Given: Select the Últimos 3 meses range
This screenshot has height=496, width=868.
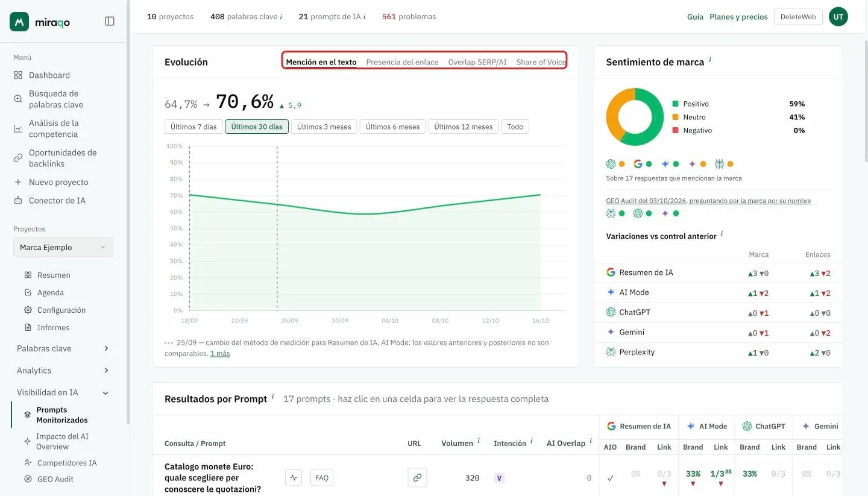Looking at the screenshot, I should (324, 127).
